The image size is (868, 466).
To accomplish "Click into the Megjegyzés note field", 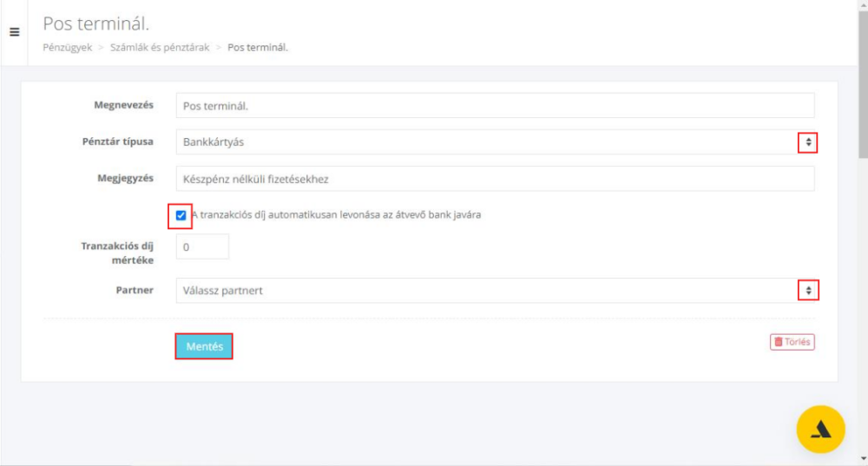I will pyautogui.click(x=495, y=179).
